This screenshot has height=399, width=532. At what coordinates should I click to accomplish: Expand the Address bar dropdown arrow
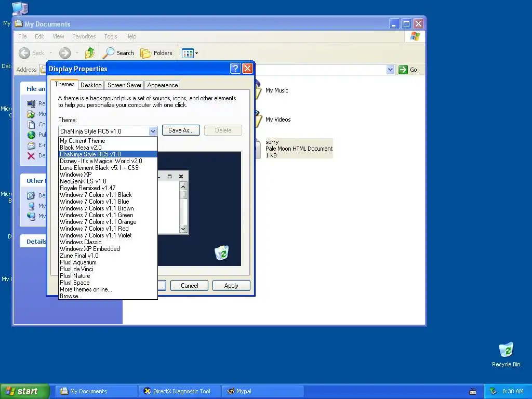click(x=390, y=70)
